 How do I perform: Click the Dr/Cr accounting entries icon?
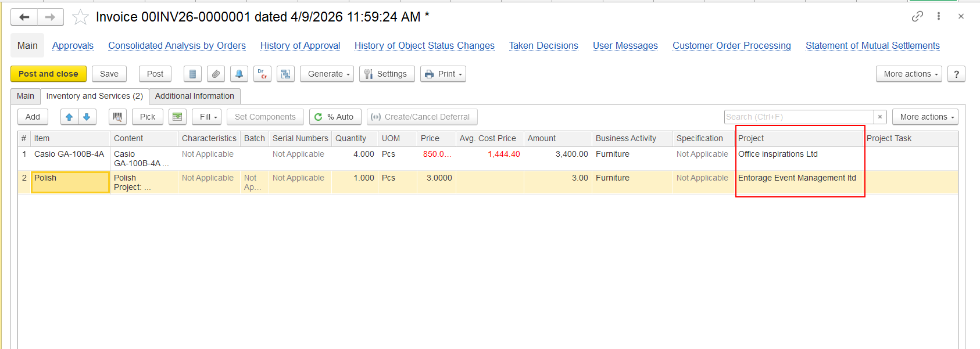point(262,74)
